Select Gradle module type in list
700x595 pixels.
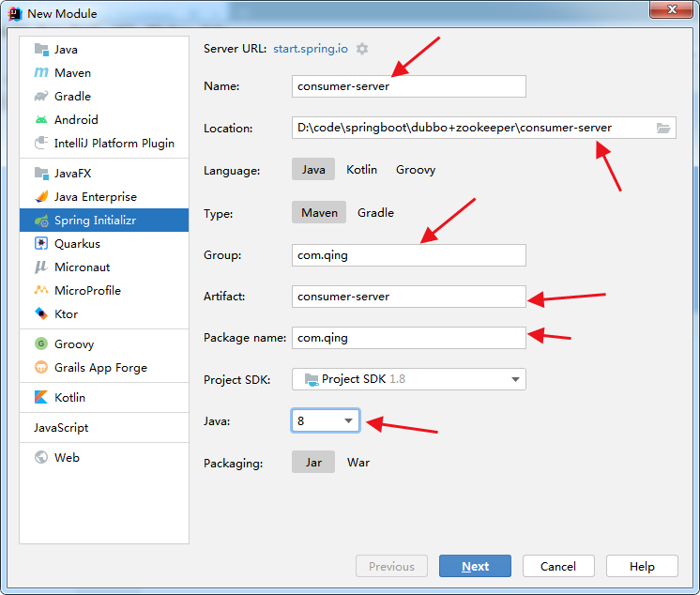pos(104,96)
